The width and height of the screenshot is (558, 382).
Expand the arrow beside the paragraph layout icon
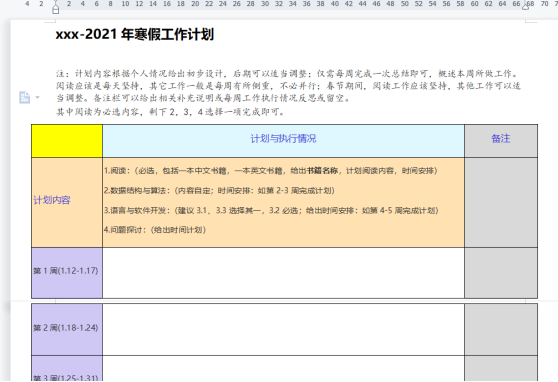click(37, 97)
